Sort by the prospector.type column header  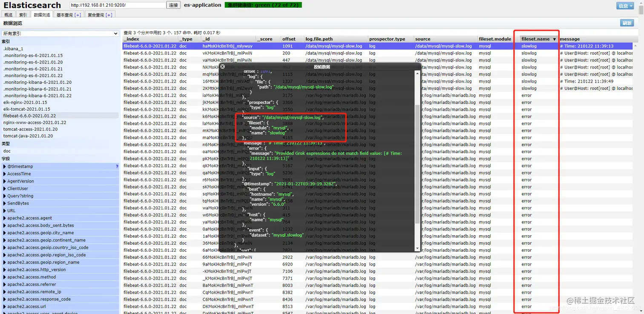[391, 39]
